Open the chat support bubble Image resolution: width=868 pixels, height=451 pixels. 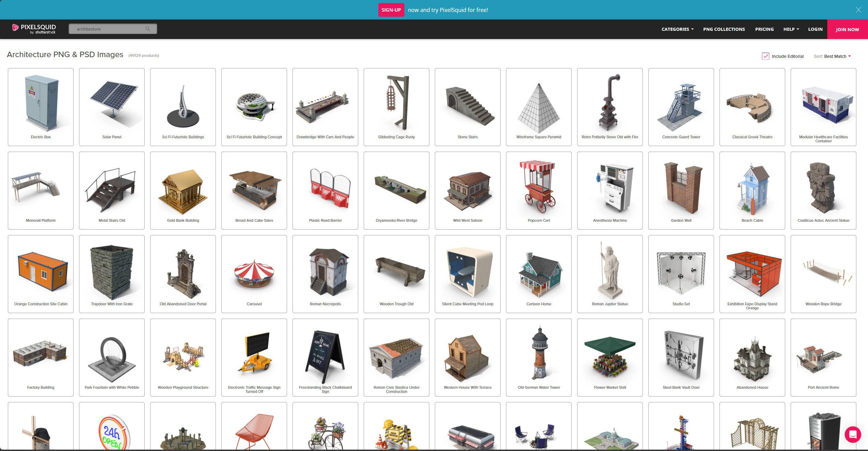pyautogui.click(x=853, y=434)
